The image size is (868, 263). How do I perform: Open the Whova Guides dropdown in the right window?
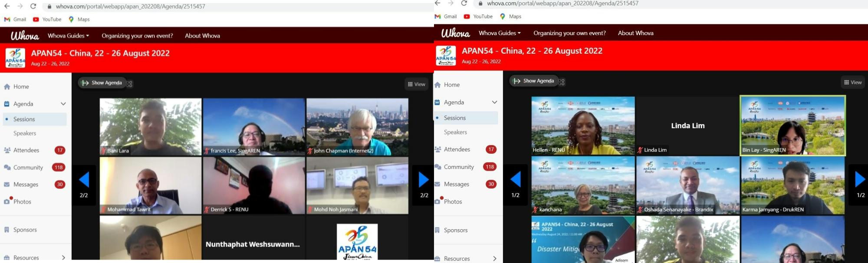click(500, 33)
